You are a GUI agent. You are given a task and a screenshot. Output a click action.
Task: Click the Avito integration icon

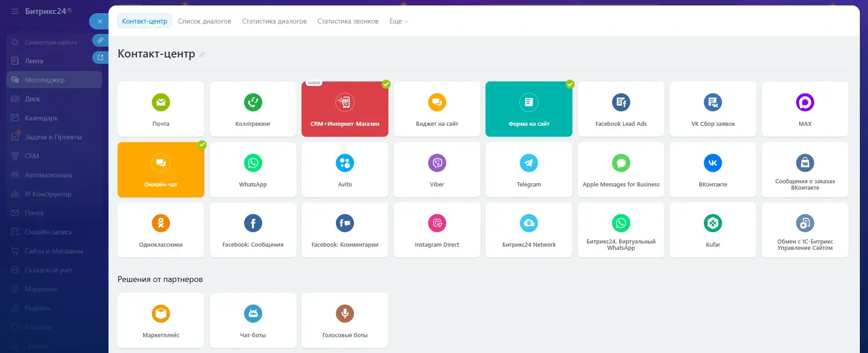(x=344, y=163)
